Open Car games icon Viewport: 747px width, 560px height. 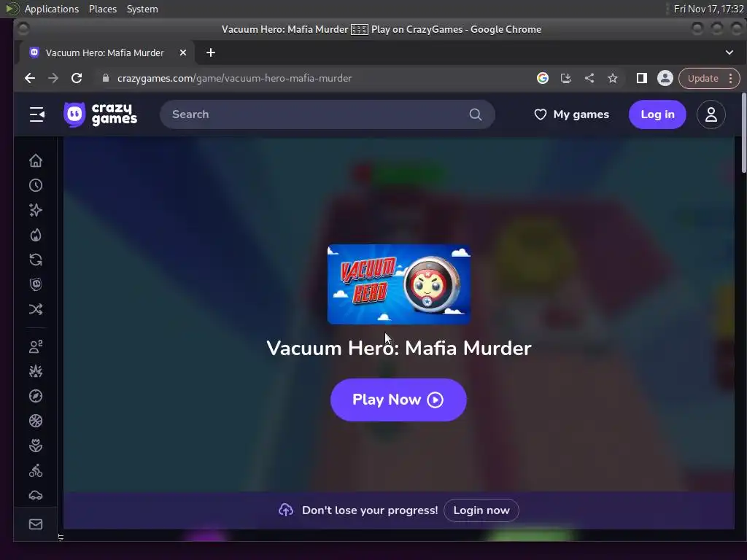(36, 495)
